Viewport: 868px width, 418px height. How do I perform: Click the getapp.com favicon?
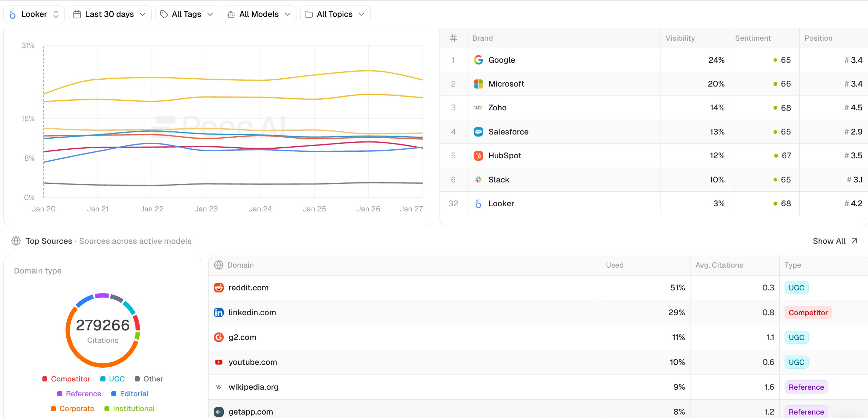point(219,412)
